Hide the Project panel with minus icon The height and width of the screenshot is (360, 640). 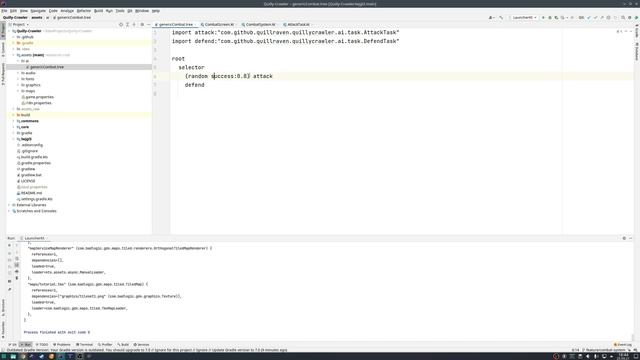pyautogui.click(x=149, y=24)
